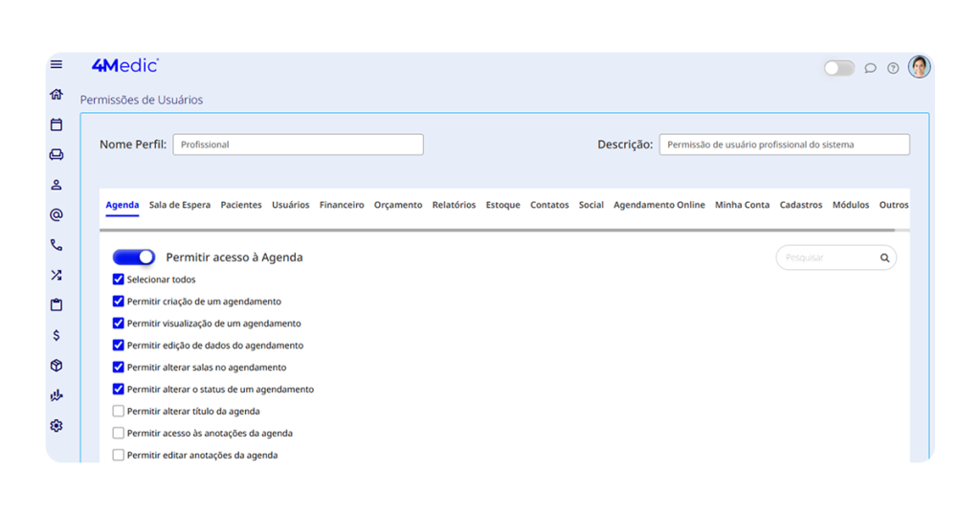Turn off the Permitir acesso à Agenda switch
980x515 pixels.
click(x=134, y=257)
